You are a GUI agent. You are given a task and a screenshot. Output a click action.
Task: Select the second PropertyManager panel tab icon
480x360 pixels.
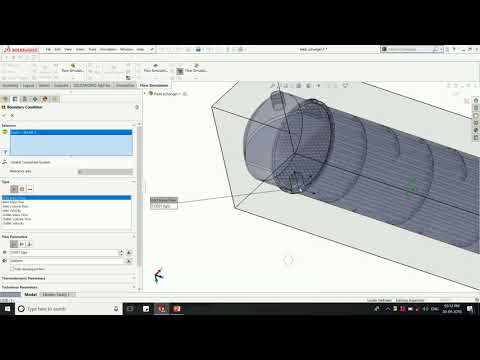[x=15, y=99]
